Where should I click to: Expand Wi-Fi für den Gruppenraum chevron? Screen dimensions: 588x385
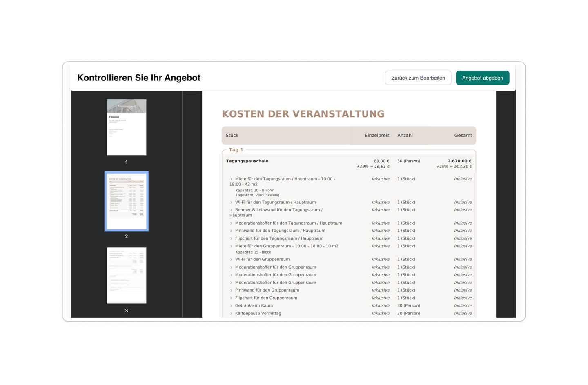tap(231, 259)
